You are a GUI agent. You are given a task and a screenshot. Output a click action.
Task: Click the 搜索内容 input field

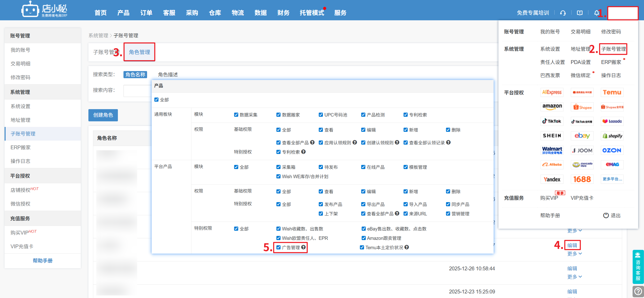point(137,90)
